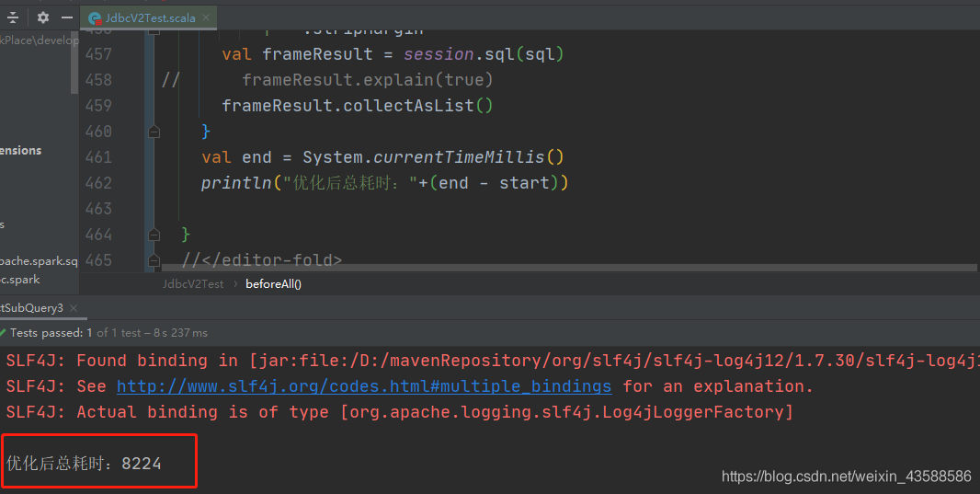The image size is (980, 494).
Task: Close the tSubQuery3 run tab
Action: coord(74,307)
